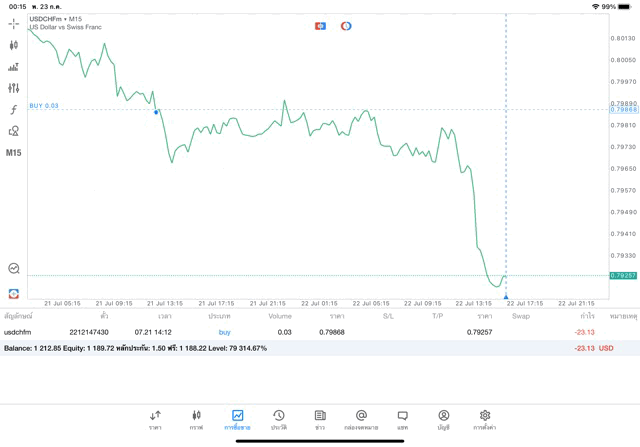Switch to the Quotes (ราคา) tab

155,420
